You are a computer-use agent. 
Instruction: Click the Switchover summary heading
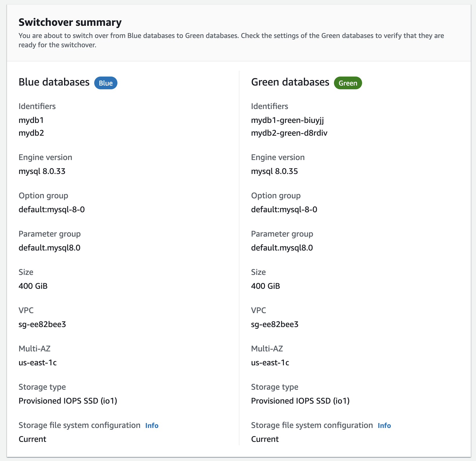tap(70, 22)
